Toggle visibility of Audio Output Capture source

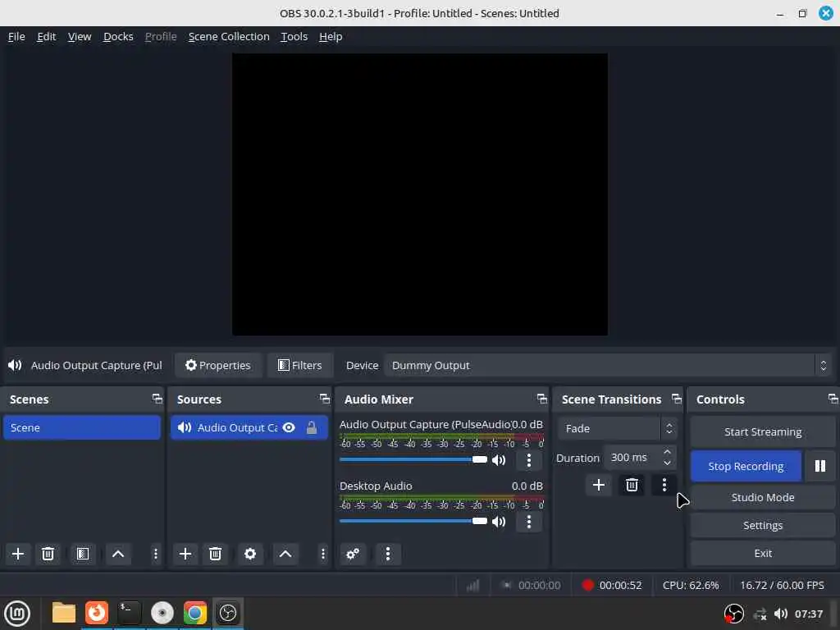coord(289,427)
